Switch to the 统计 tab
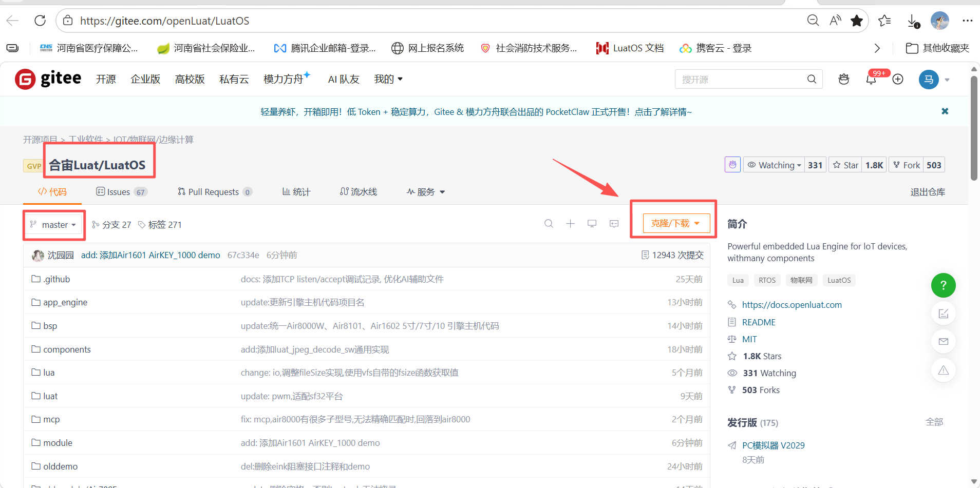 coord(296,192)
